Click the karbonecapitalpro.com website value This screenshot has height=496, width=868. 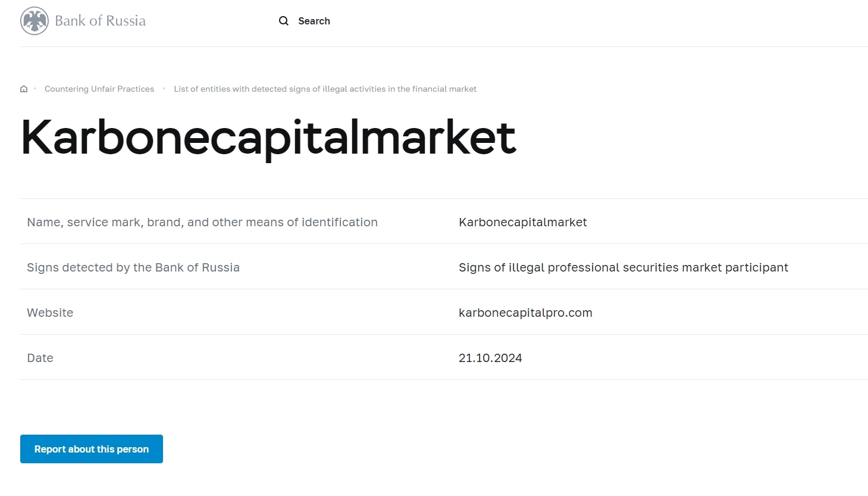(x=525, y=313)
